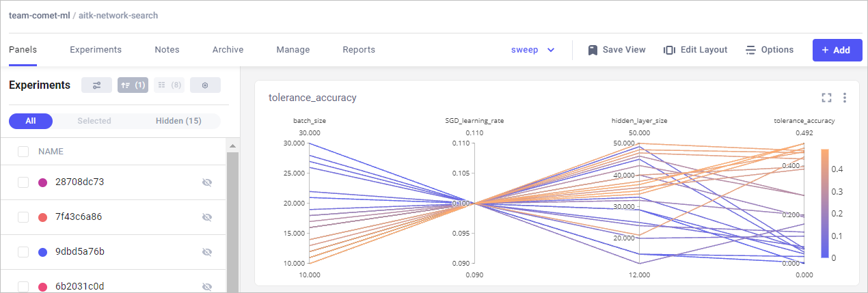Click the color scale legend bar
This screenshot has height=293, width=868.
point(825,204)
